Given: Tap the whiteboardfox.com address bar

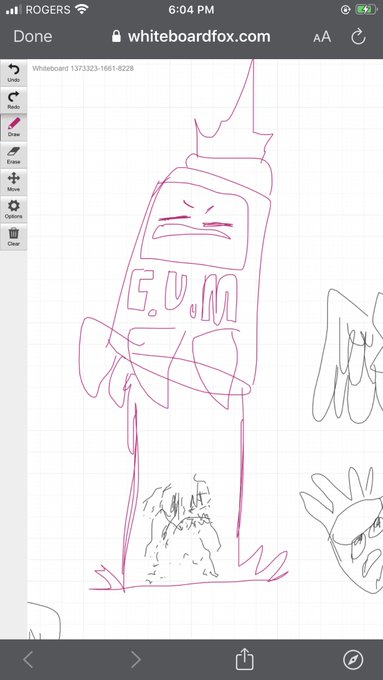Looking at the screenshot, I should (191, 36).
